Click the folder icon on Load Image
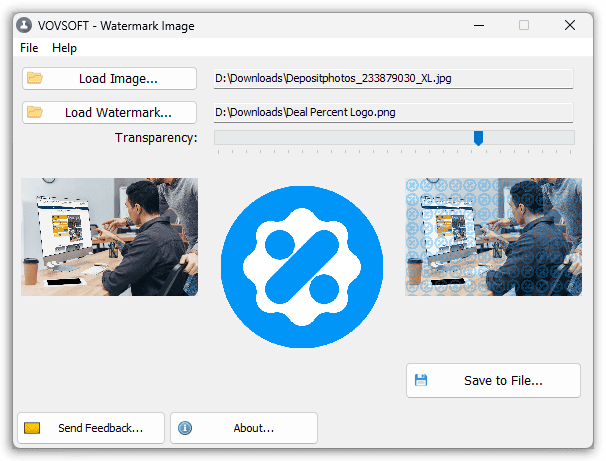Image resolution: width=606 pixels, height=461 pixels. 35,78
